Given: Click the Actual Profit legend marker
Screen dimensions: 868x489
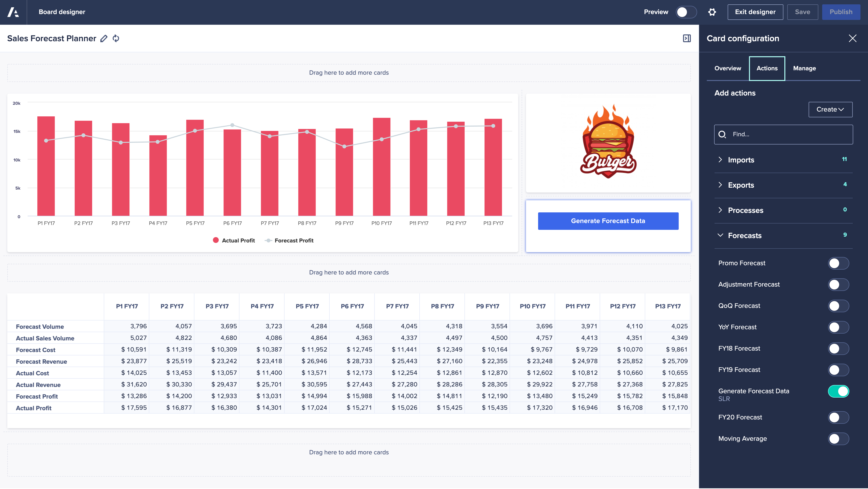Looking at the screenshot, I should [216, 240].
